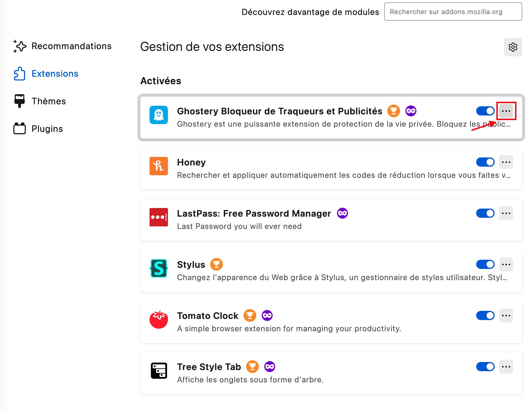Focus the addons.mozilla.org search field

[453, 12]
